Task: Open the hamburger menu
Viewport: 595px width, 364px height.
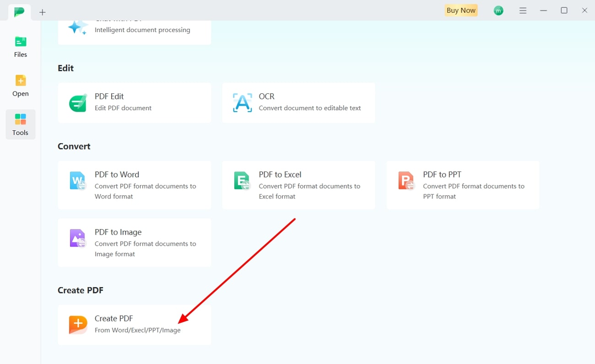Action: pos(523,11)
